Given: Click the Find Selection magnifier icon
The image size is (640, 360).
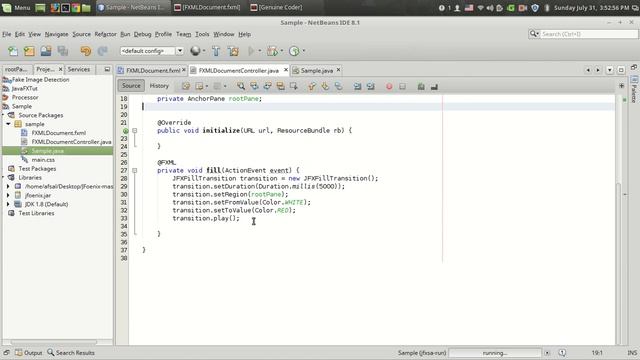Looking at the screenshot, I should (x=241, y=86).
